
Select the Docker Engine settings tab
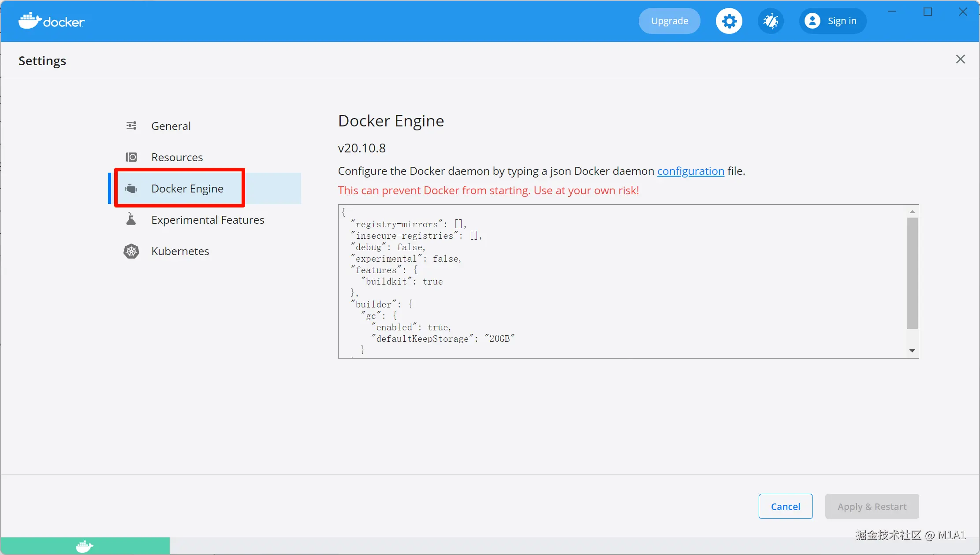[187, 189]
